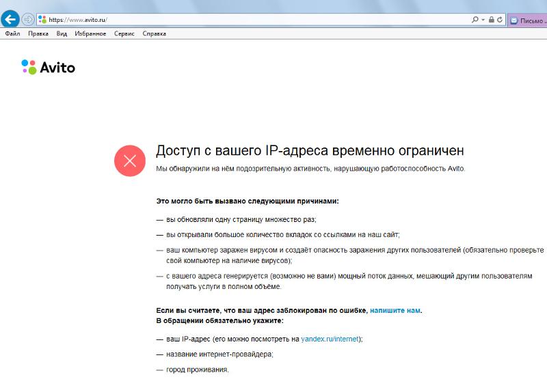
Task: Click the browser Forward arrow button
Action: tap(28, 19)
